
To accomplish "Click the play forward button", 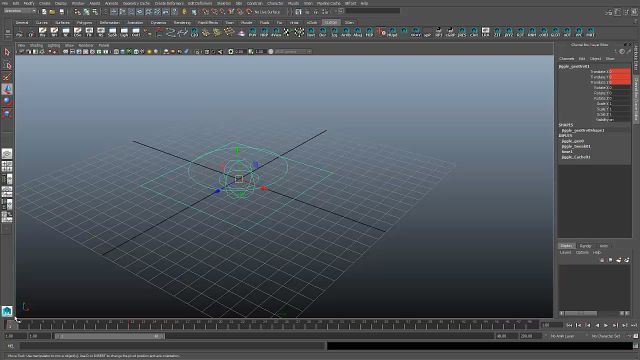I will (606, 325).
